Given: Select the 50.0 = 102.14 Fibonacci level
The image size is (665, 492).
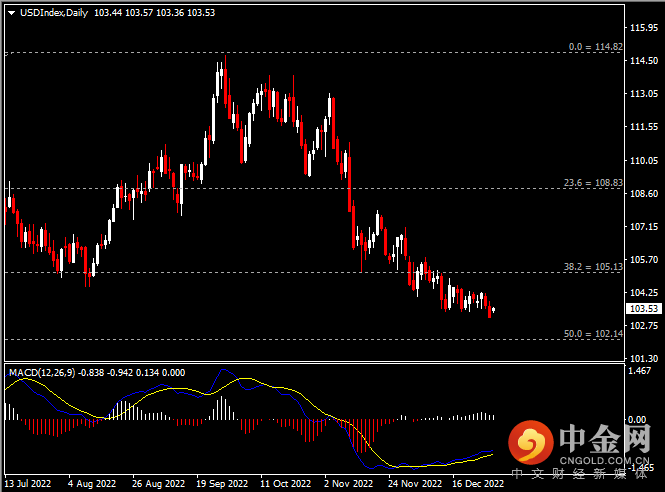Looking at the screenshot, I should (592, 333).
